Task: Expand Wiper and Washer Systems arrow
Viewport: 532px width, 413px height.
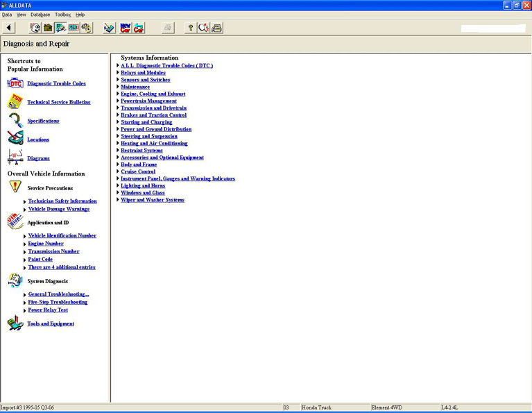Action: pyautogui.click(x=118, y=200)
